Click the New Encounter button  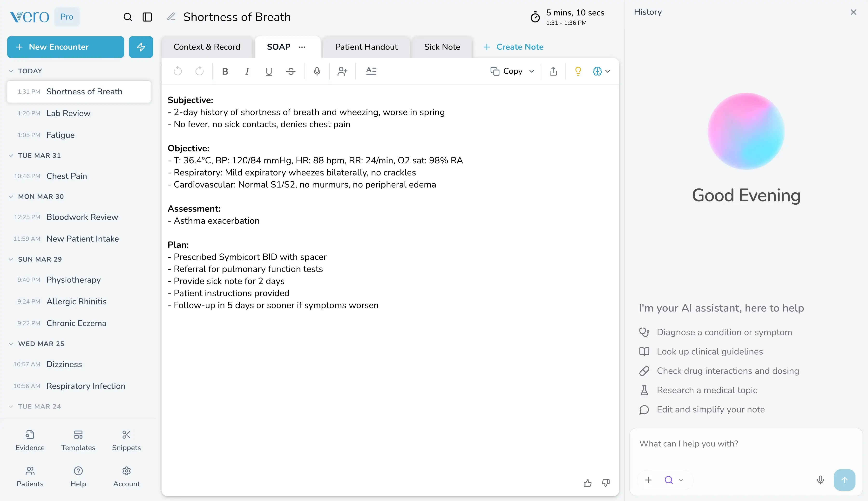point(65,47)
